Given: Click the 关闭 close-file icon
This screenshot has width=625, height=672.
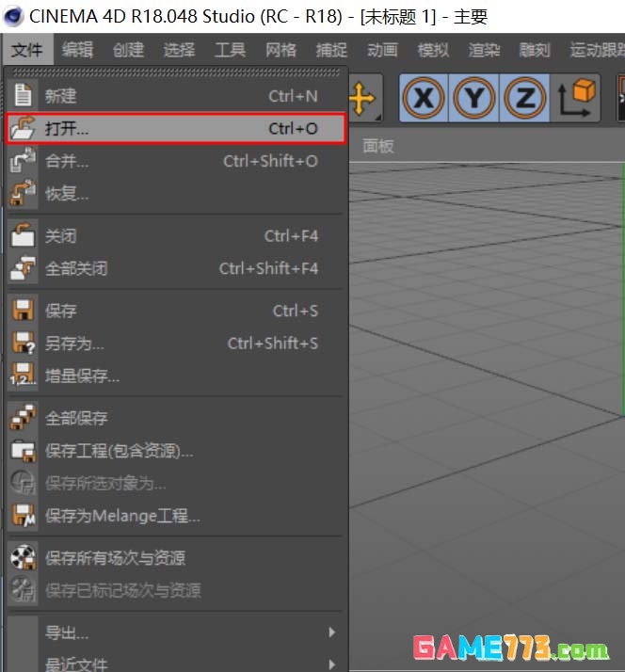Looking at the screenshot, I should 23,235.
